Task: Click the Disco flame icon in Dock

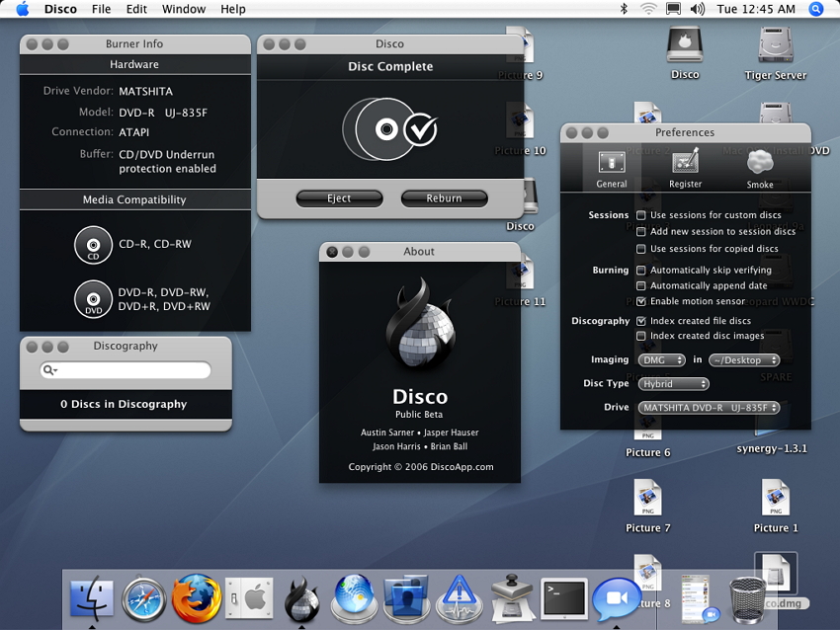Action: pos(300,598)
